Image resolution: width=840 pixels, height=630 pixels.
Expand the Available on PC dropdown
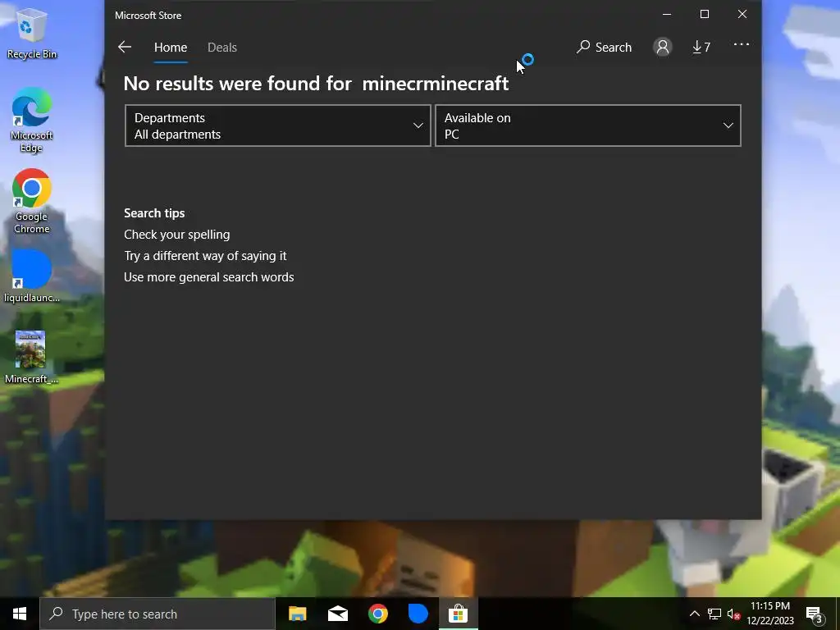[x=587, y=126]
